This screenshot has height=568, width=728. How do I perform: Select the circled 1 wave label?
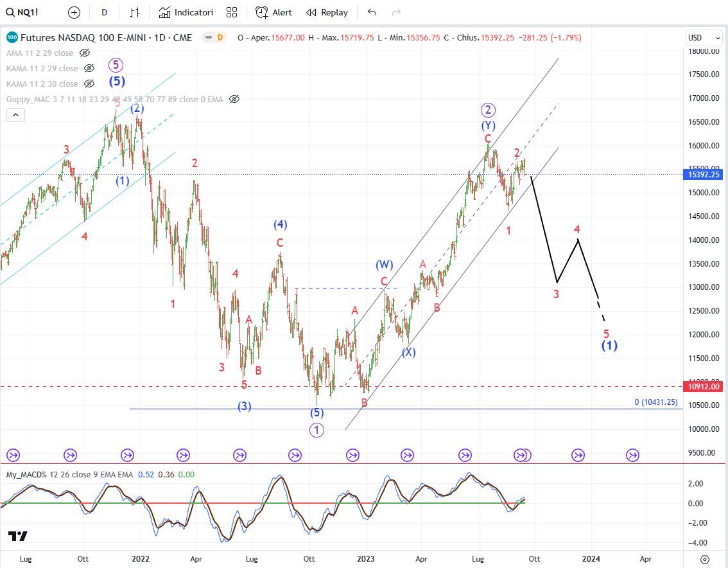tap(316, 430)
